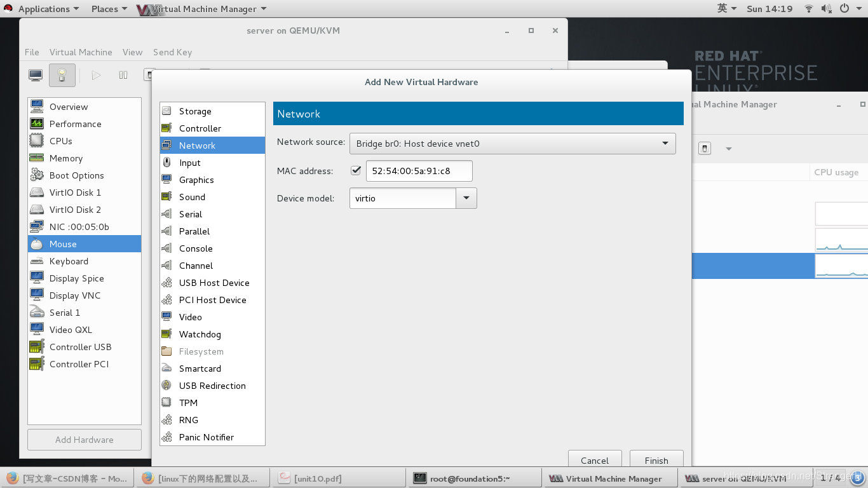The width and height of the screenshot is (868, 488).
Task: Select Video hardware type
Action: point(212,317)
